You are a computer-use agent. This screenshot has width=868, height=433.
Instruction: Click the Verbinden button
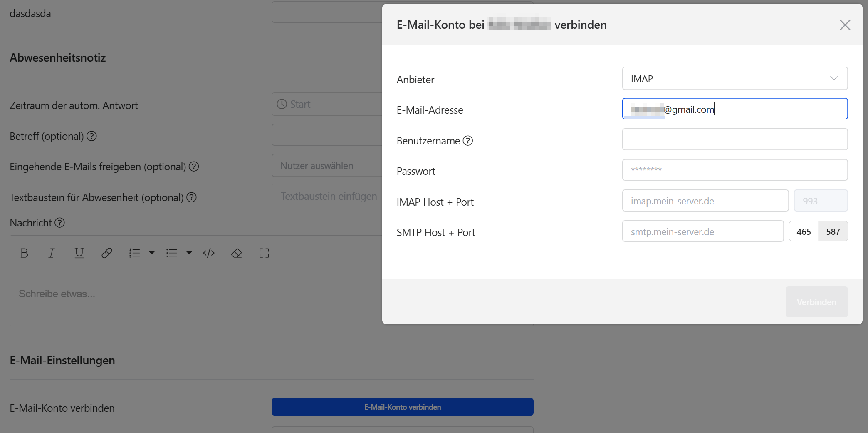click(816, 302)
